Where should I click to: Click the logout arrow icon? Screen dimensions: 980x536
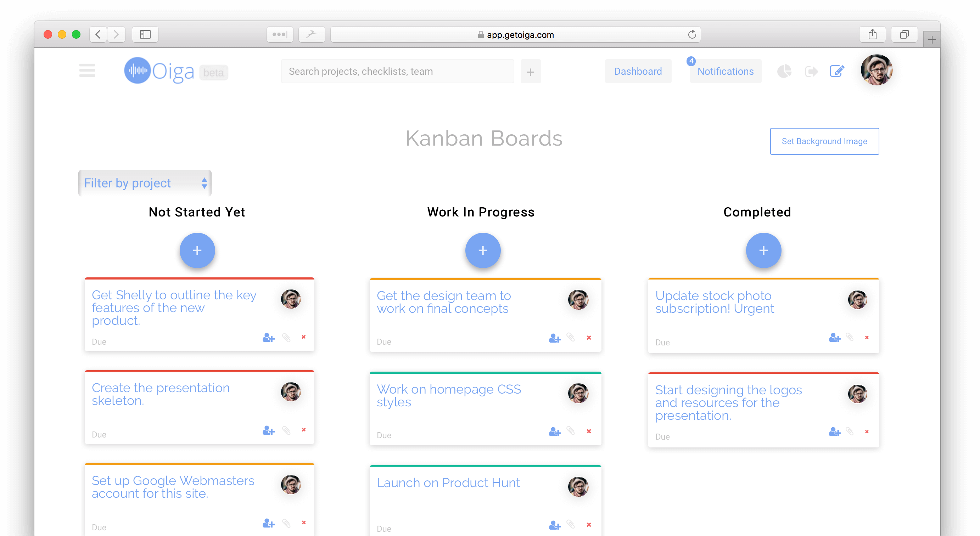811,71
